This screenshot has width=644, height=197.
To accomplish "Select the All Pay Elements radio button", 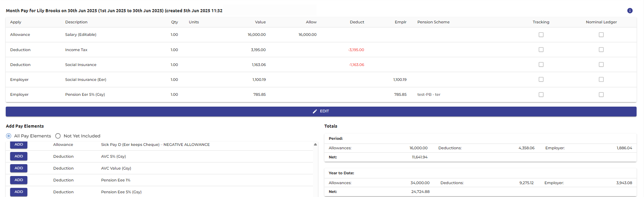I will click(9, 136).
